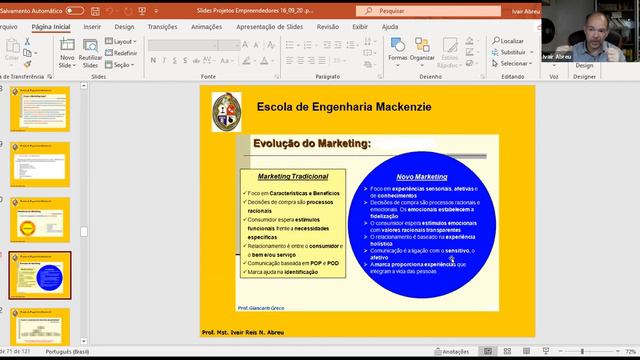Select the Página Inicial tab
This screenshot has width=640, height=360.
click(51, 27)
